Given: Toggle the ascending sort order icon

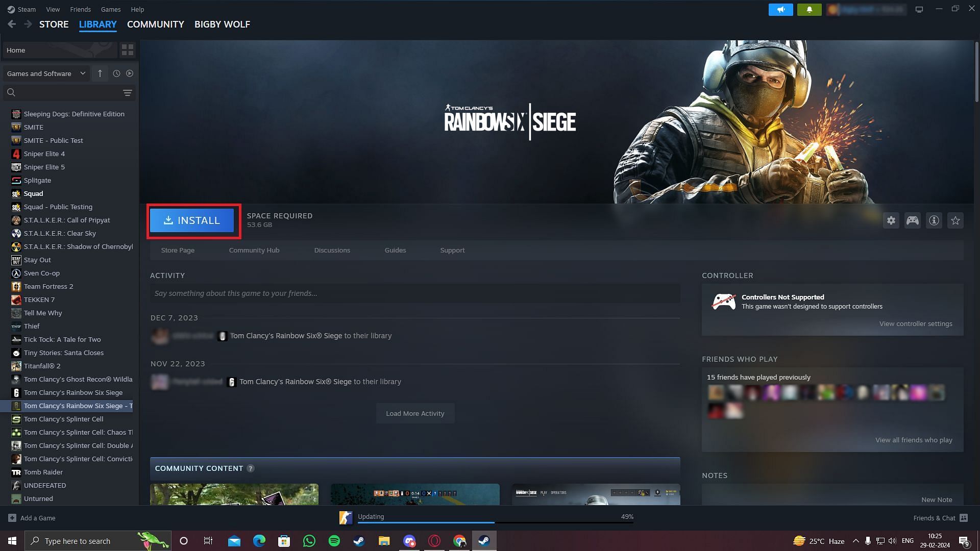Looking at the screenshot, I should pos(99,73).
